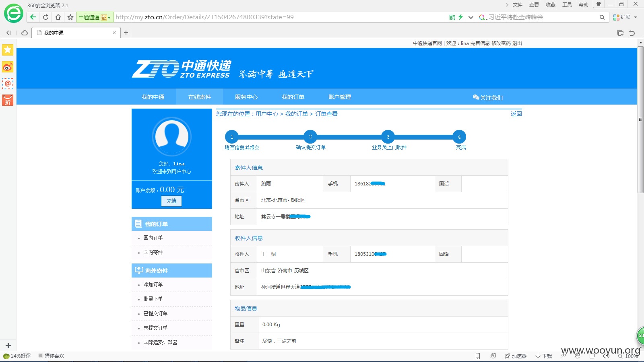Open the red 折 discount sidebar icon

click(x=8, y=100)
